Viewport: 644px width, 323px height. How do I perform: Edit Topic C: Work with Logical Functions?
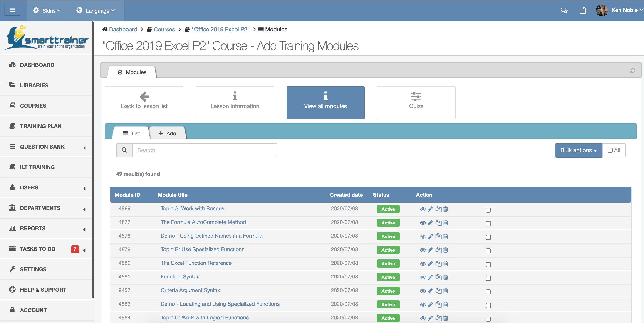click(430, 318)
